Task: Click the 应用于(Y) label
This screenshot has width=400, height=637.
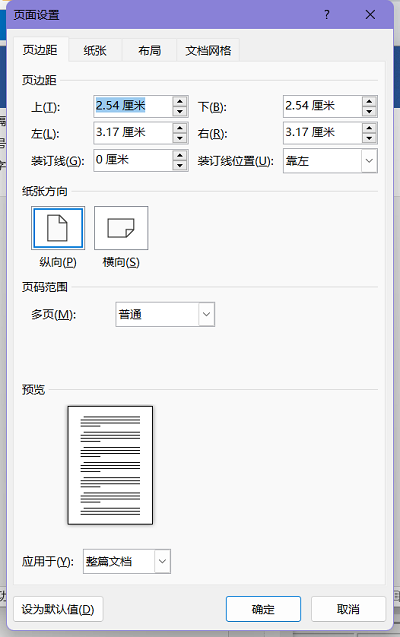Action: coord(48,562)
